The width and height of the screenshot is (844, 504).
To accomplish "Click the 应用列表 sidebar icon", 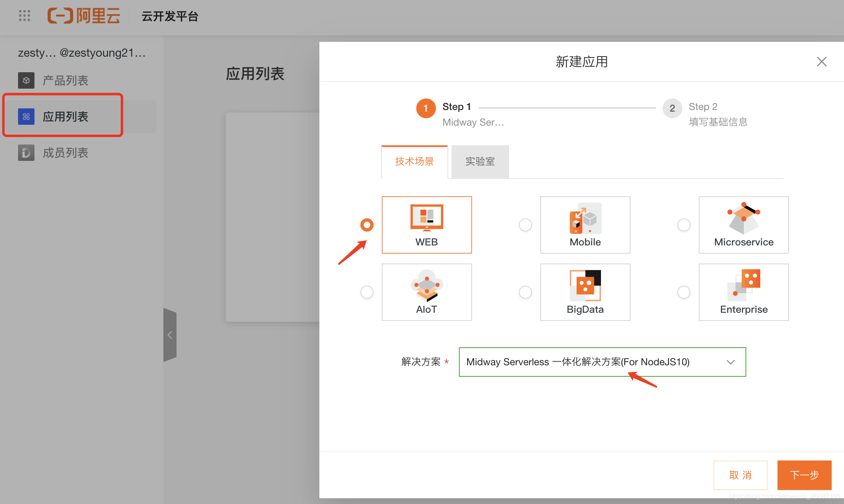I will coord(26,117).
